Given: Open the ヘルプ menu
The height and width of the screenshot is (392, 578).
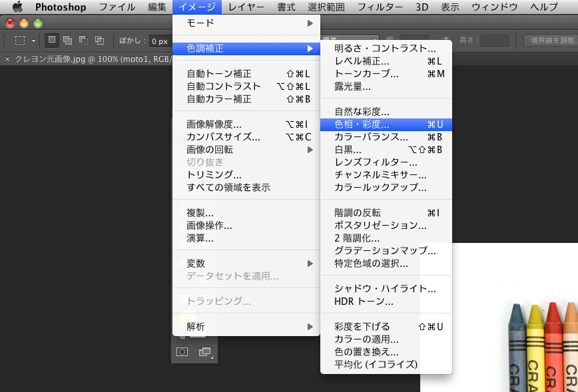Looking at the screenshot, I should [544, 7].
